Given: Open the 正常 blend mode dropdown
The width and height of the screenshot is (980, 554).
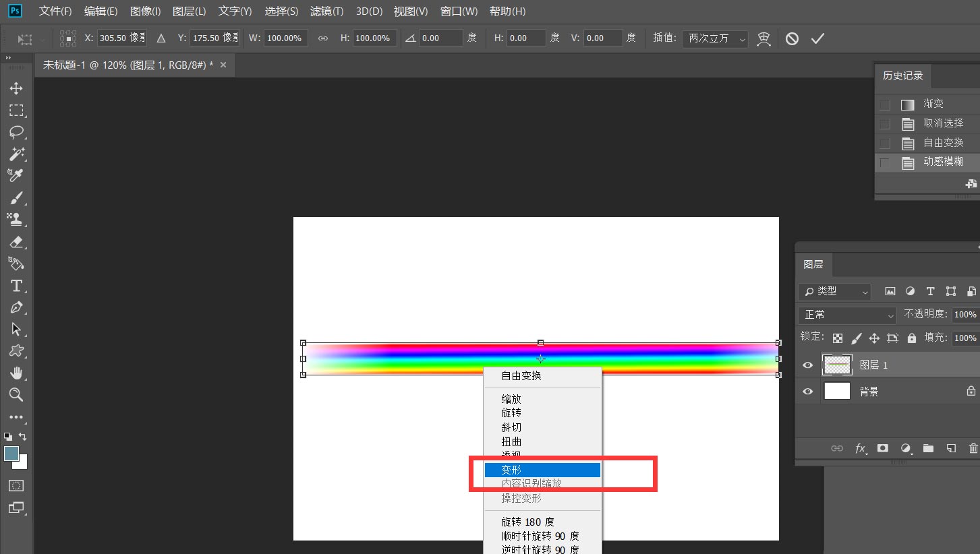Looking at the screenshot, I should point(847,315).
